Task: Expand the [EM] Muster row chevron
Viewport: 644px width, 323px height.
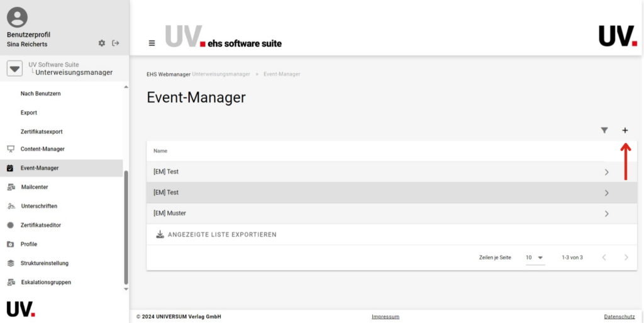Action: pyautogui.click(x=606, y=213)
